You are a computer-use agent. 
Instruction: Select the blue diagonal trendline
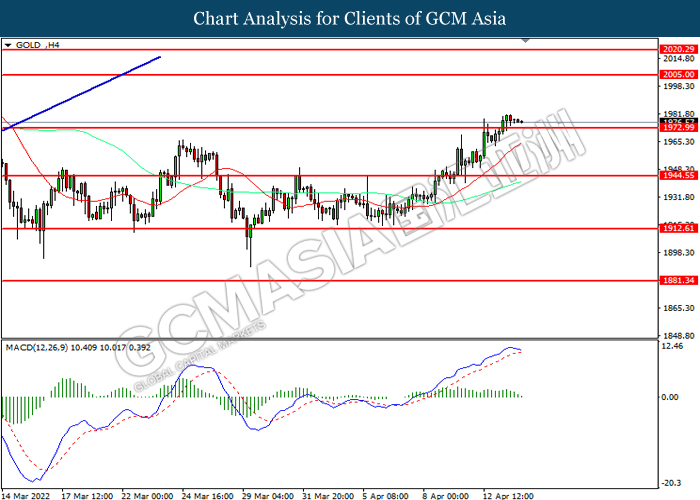click(81, 93)
